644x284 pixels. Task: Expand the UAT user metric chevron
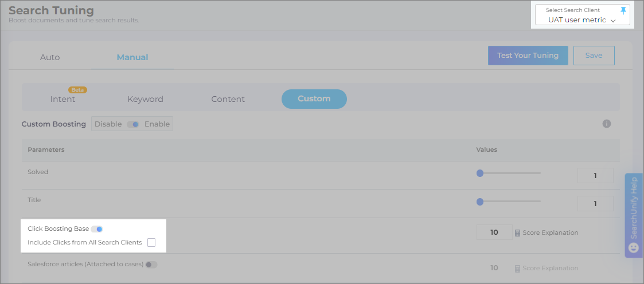(x=613, y=21)
